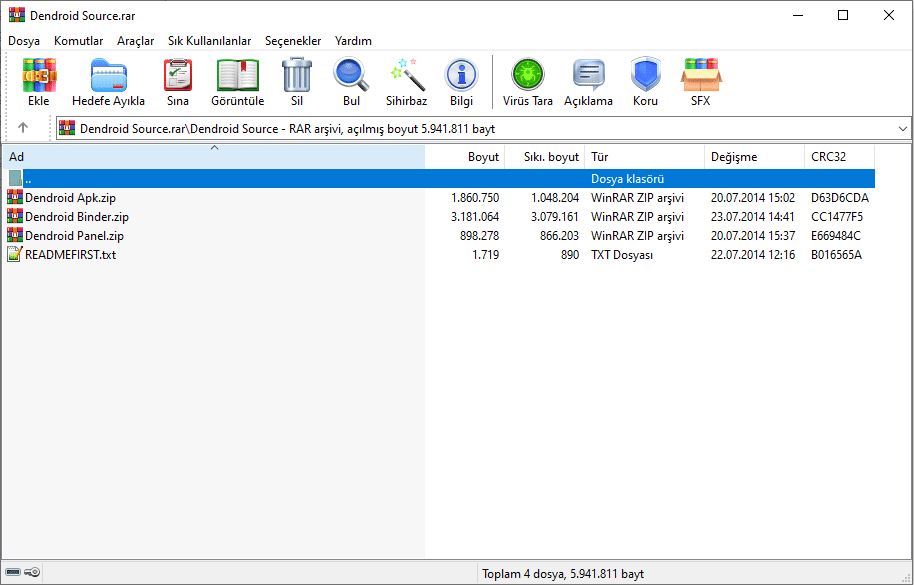Viewport: 914px width, 585px height.
Task: Start Virüs Tara virus scan
Action: pyautogui.click(x=527, y=82)
